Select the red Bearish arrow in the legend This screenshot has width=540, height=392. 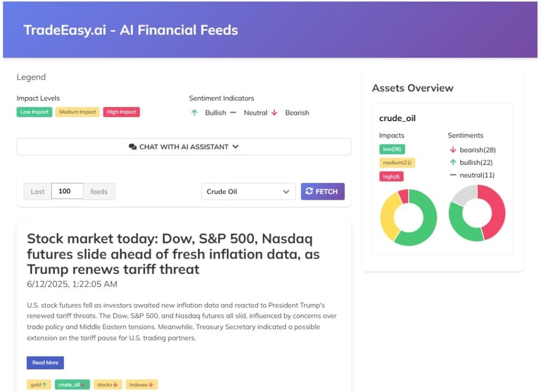[x=275, y=112]
